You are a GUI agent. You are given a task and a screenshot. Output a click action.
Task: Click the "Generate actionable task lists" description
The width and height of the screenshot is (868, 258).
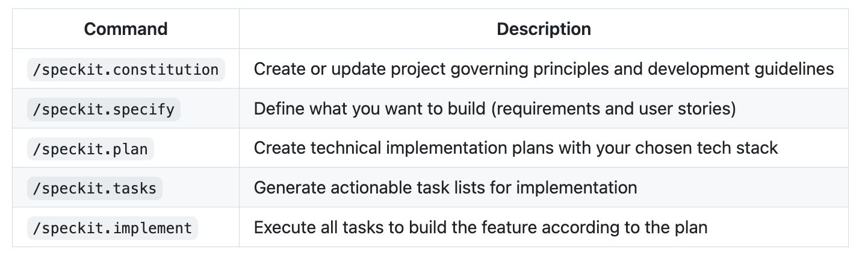[x=445, y=188]
